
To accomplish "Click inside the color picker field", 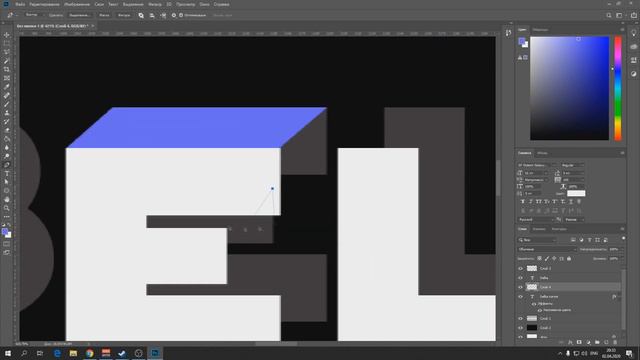I will (x=569, y=88).
